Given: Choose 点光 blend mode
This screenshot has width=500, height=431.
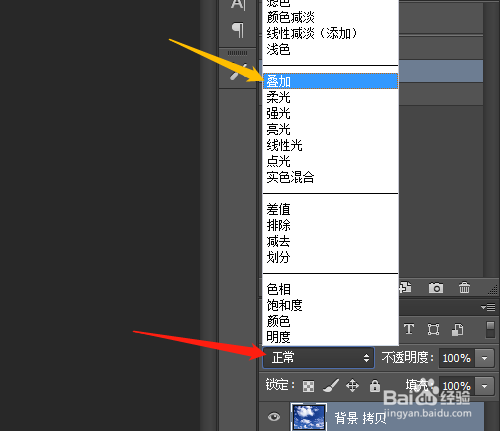Looking at the screenshot, I should [x=331, y=161].
